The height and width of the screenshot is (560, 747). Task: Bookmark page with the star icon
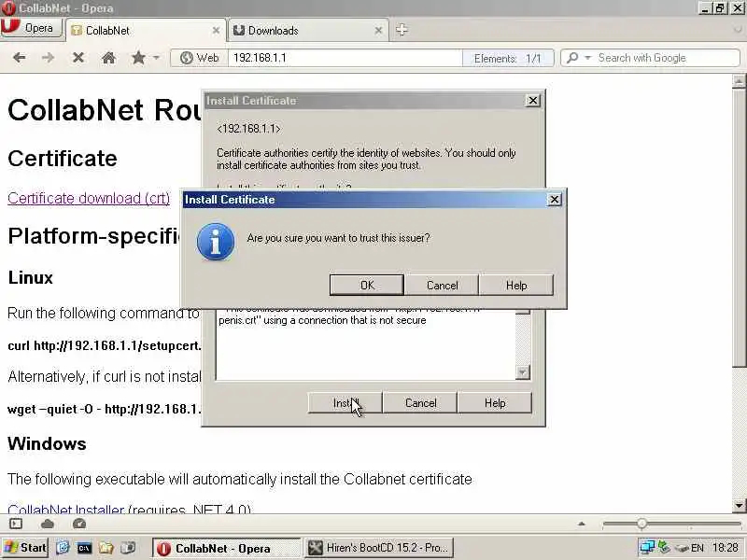[x=138, y=58]
